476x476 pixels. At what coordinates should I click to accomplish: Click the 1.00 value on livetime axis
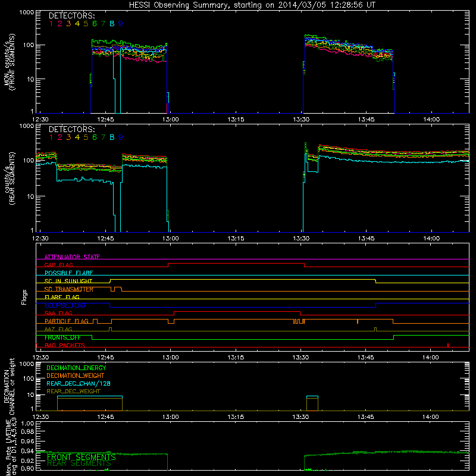pos(27,424)
